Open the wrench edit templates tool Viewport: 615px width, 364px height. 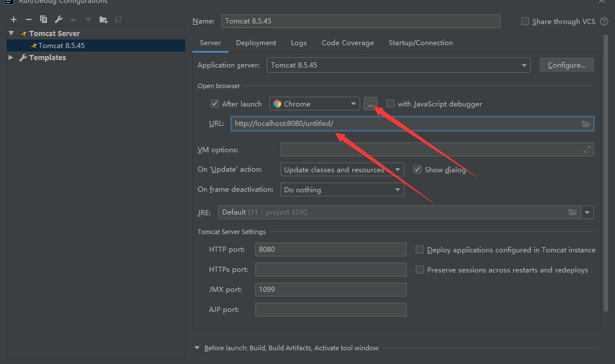tap(58, 19)
